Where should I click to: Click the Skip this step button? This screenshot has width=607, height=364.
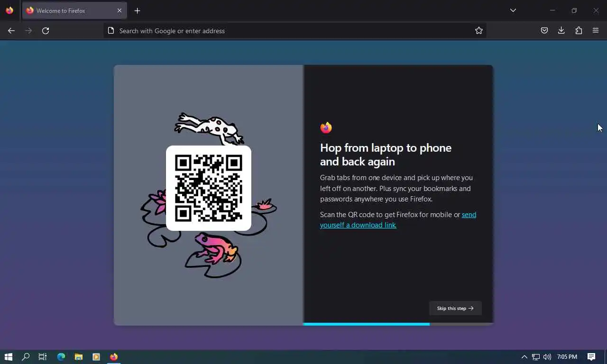455,308
